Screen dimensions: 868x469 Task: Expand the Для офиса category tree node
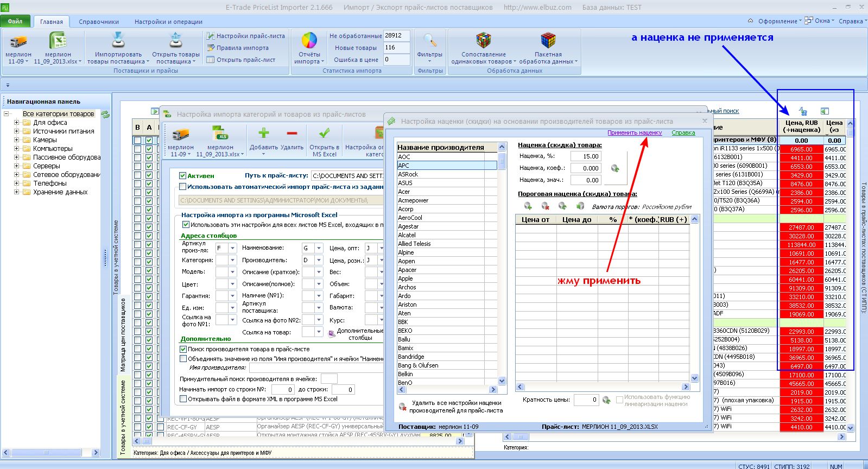point(16,123)
